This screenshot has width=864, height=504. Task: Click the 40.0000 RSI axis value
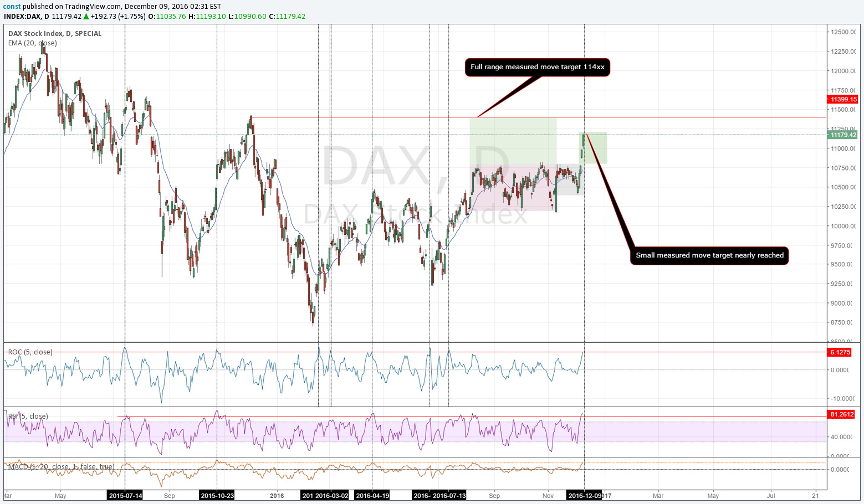(841, 437)
